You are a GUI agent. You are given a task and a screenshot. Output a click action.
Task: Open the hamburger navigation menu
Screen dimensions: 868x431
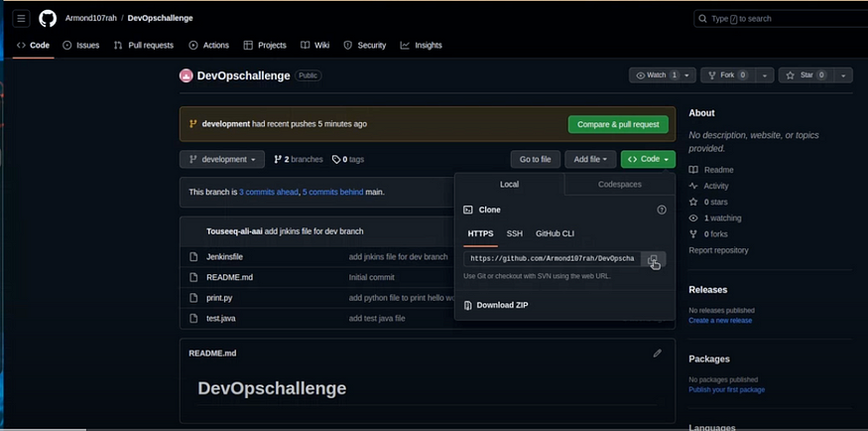(21, 18)
